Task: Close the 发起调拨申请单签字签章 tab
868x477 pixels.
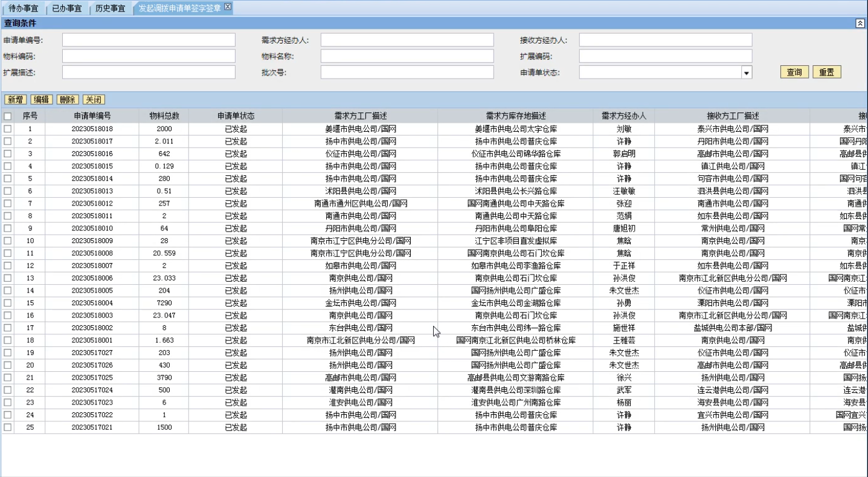Action: [228, 7]
